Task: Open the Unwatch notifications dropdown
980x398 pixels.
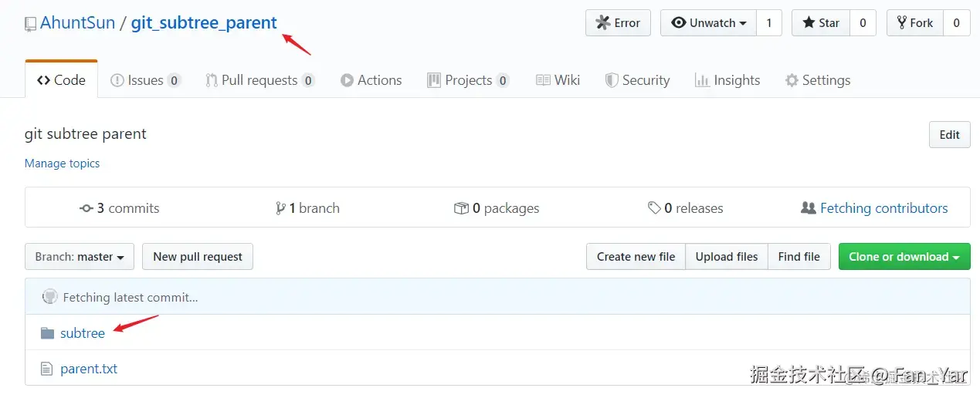Action: point(708,23)
